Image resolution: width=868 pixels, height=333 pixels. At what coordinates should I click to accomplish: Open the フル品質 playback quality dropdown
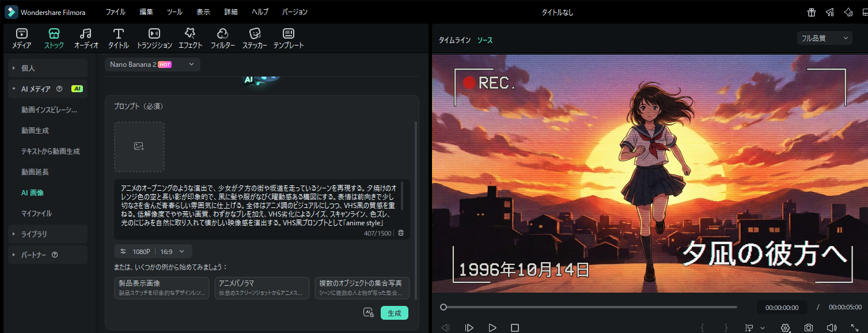tap(824, 38)
